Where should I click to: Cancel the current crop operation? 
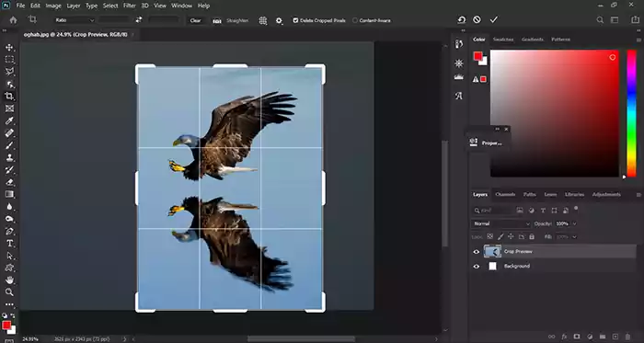(477, 19)
